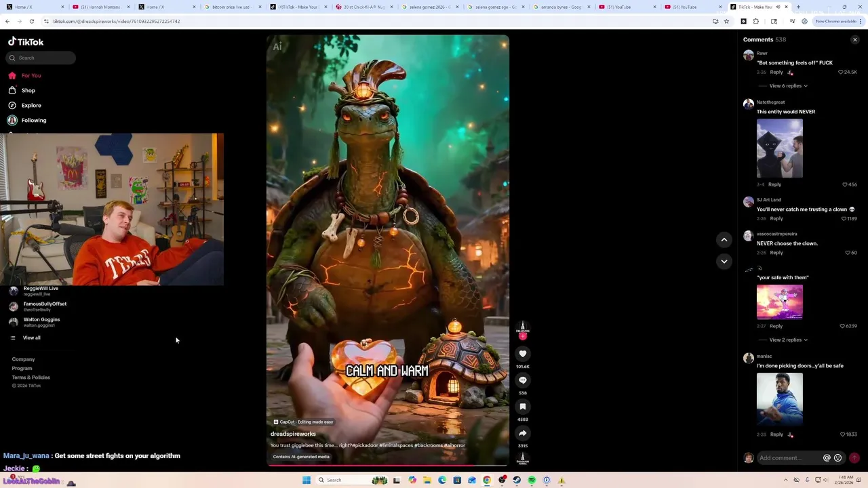Follow dreadspireworks with the red plus button
Image resolution: width=868 pixels, height=488 pixels.
coord(523,336)
